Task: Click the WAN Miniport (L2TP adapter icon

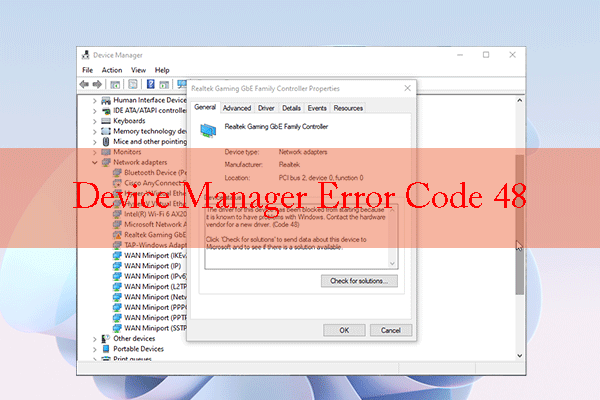Action: tap(117, 286)
